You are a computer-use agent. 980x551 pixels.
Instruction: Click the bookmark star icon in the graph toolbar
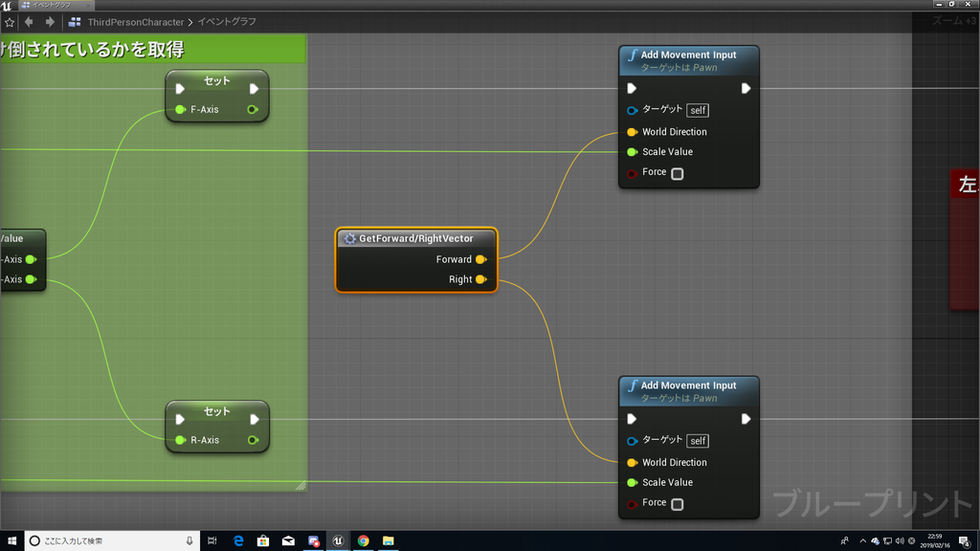pyautogui.click(x=10, y=23)
